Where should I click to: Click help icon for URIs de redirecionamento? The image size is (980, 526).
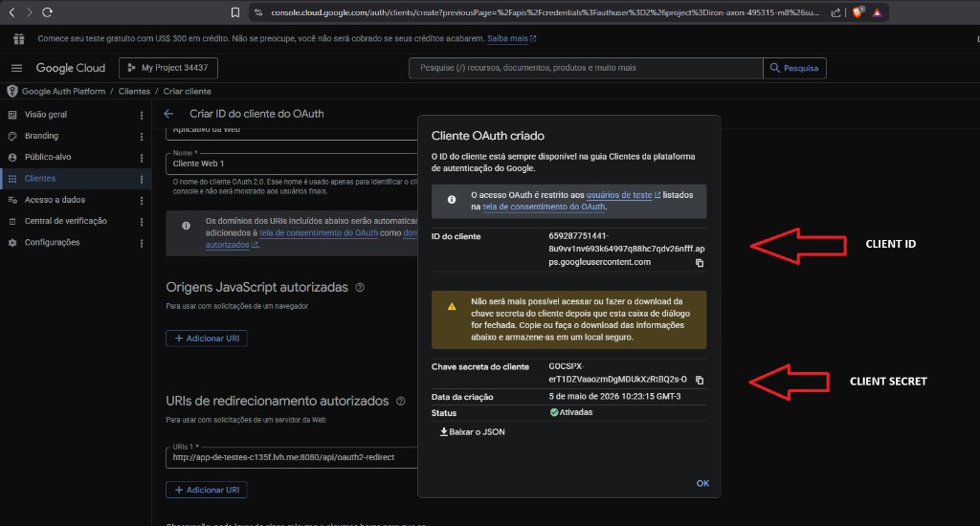point(401,401)
